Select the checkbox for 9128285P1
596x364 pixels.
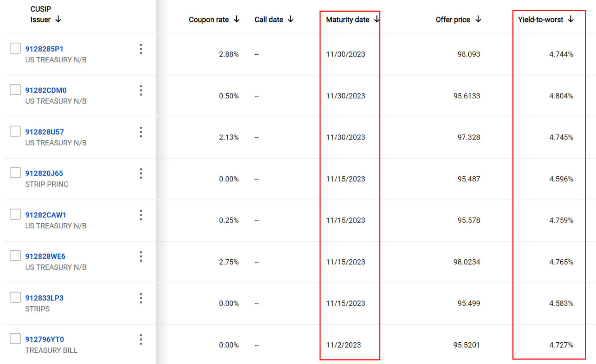(15, 48)
